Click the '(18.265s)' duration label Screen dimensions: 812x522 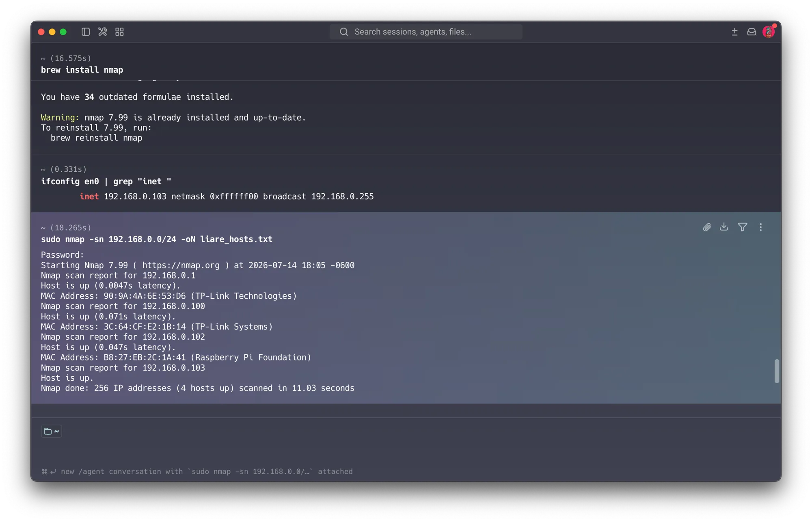click(x=71, y=228)
